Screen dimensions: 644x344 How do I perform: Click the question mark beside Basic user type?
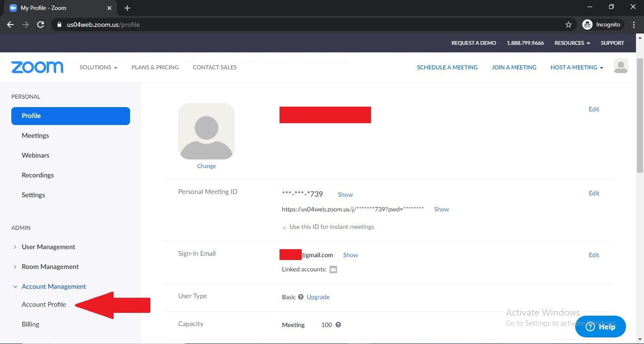(300, 297)
